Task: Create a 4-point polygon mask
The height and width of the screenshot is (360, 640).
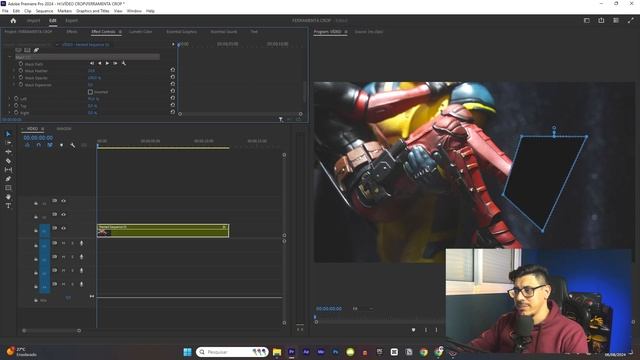Action: point(27,50)
